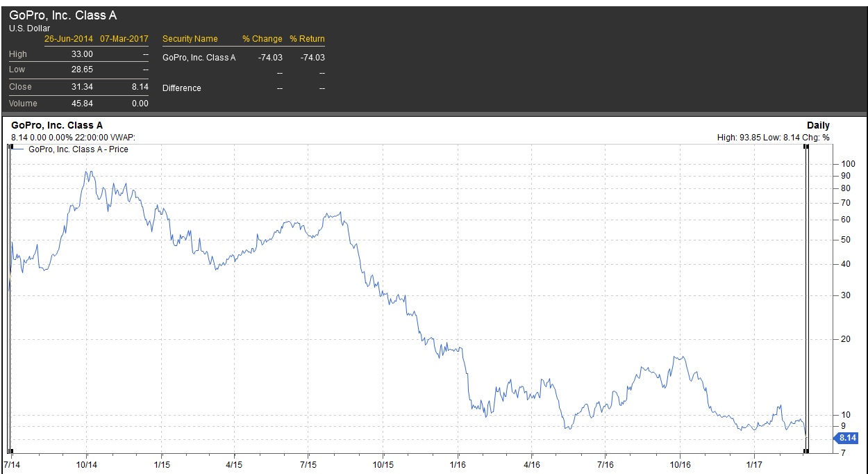Click the 1/16 x-axis date label

(x=457, y=464)
